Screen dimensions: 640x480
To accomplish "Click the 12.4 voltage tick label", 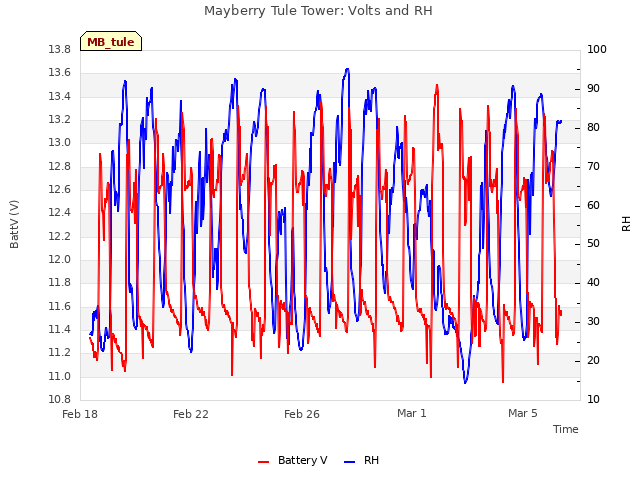I will point(59,213).
